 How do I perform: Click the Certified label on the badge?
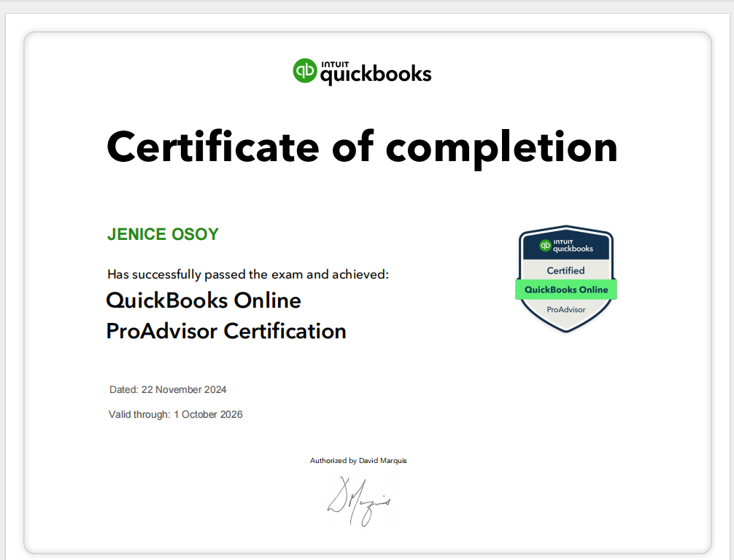(566, 270)
